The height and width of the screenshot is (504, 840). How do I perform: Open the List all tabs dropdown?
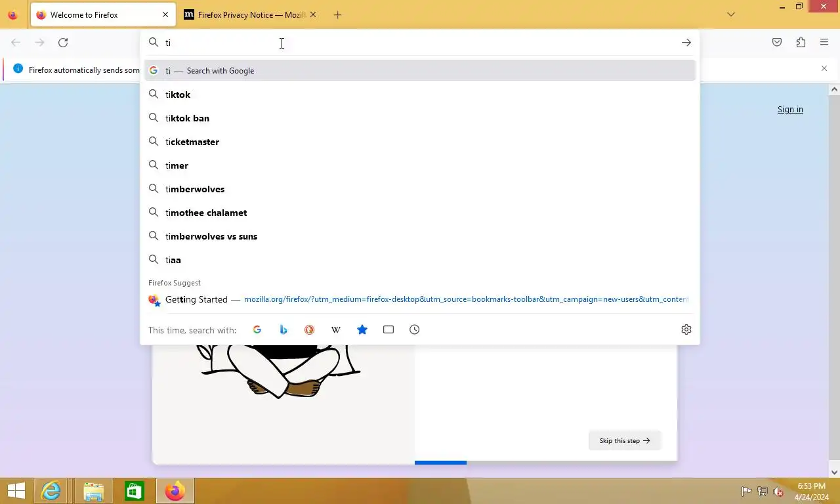point(731,14)
